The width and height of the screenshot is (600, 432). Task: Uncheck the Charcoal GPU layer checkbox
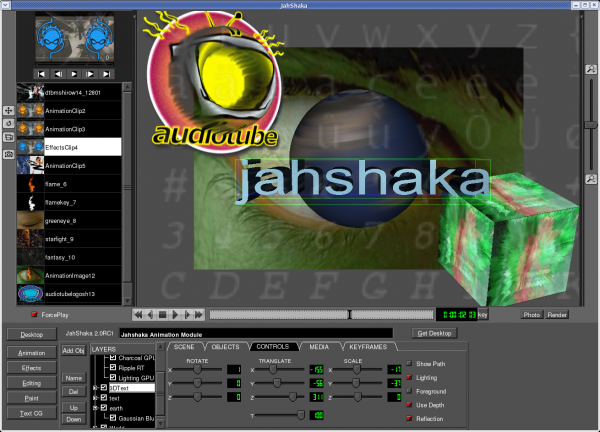pos(113,357)
